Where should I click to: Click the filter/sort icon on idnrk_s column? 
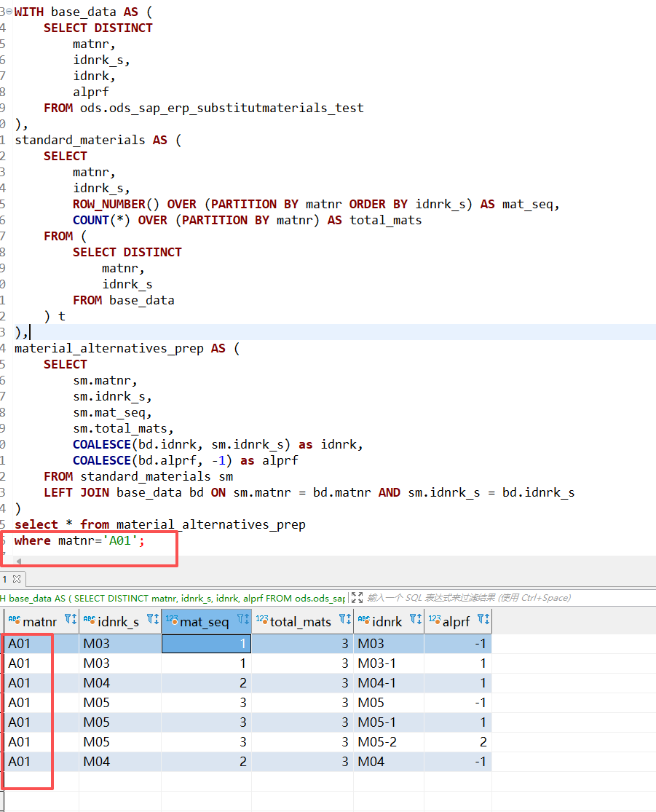pyautogui.click(x=153, y=620)
